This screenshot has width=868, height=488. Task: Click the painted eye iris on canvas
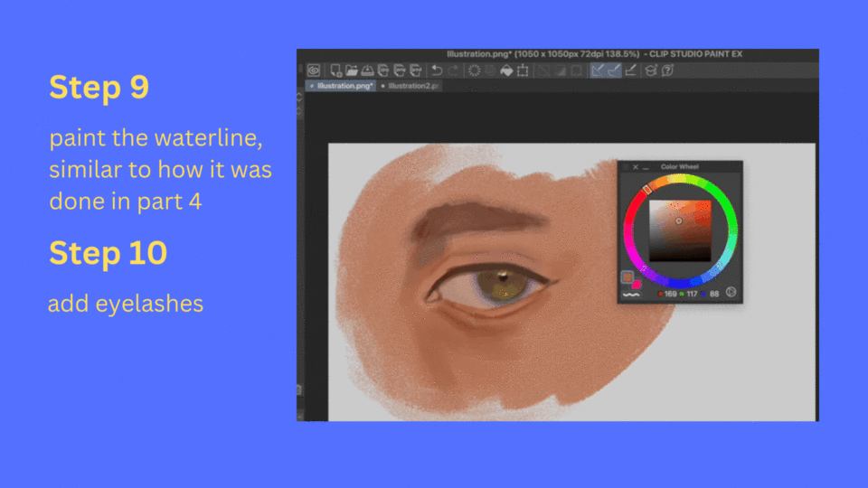pyautogui.click(x=504, y=286)
